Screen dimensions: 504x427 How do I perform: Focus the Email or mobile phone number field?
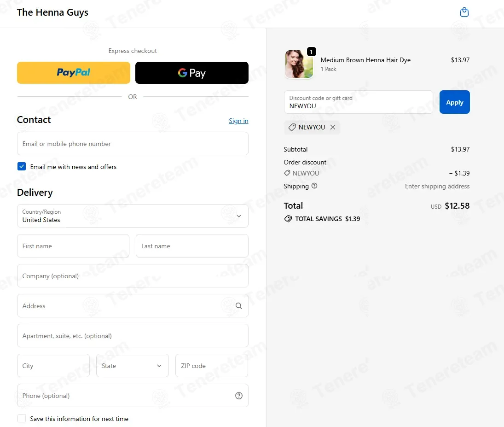coord(133,144)
